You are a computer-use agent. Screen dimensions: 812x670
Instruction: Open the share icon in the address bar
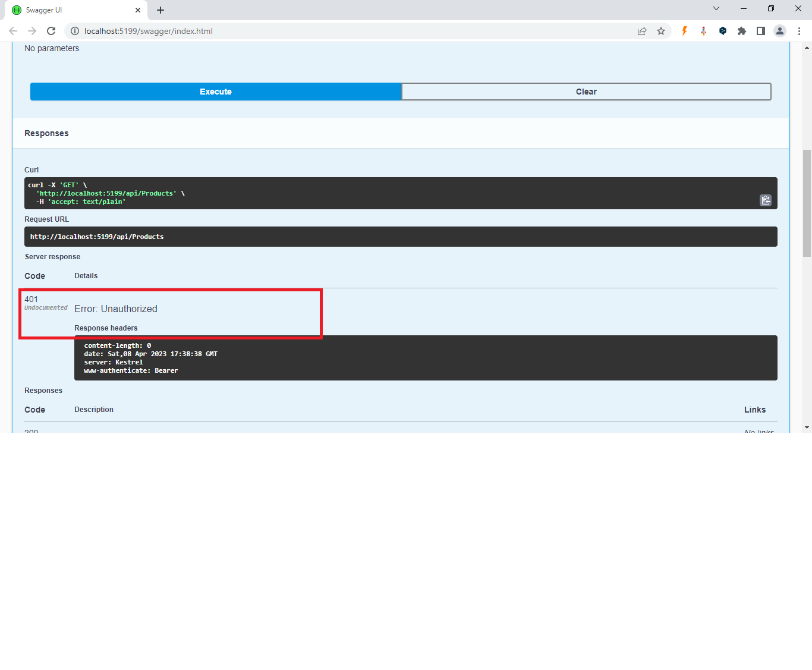[642, 31]
